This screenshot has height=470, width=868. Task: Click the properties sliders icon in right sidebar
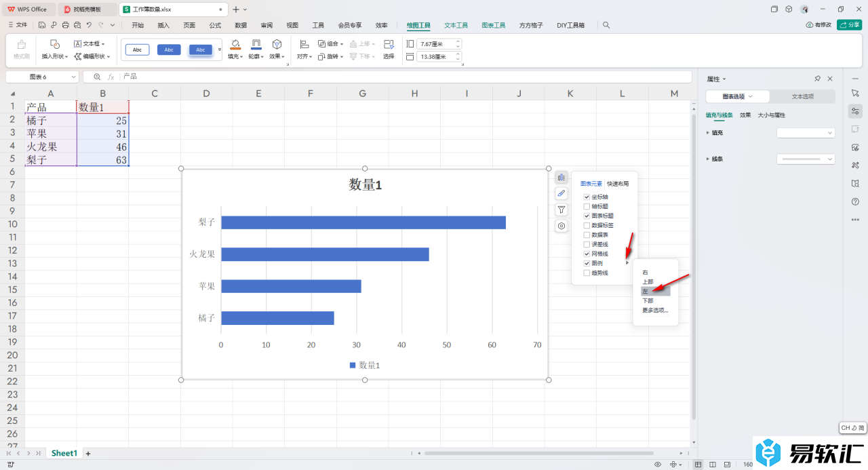coord(855,111)
